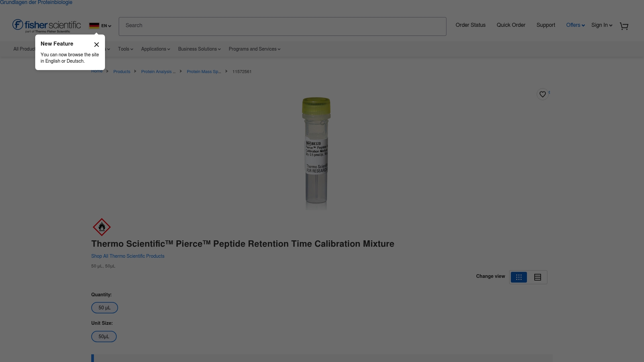
Task: Open the Applications menu
Action: click(x=156, y=49)
